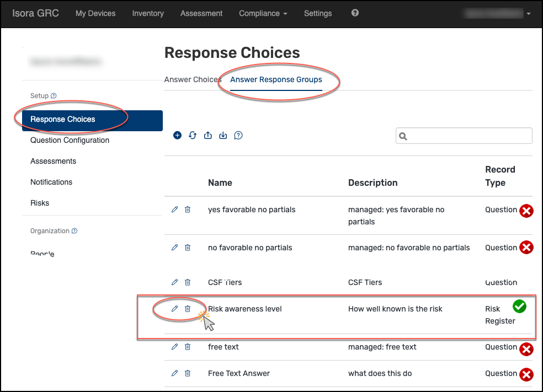Delete the Free Text Answer row
The image size is (543, 392).
point(188,373)
